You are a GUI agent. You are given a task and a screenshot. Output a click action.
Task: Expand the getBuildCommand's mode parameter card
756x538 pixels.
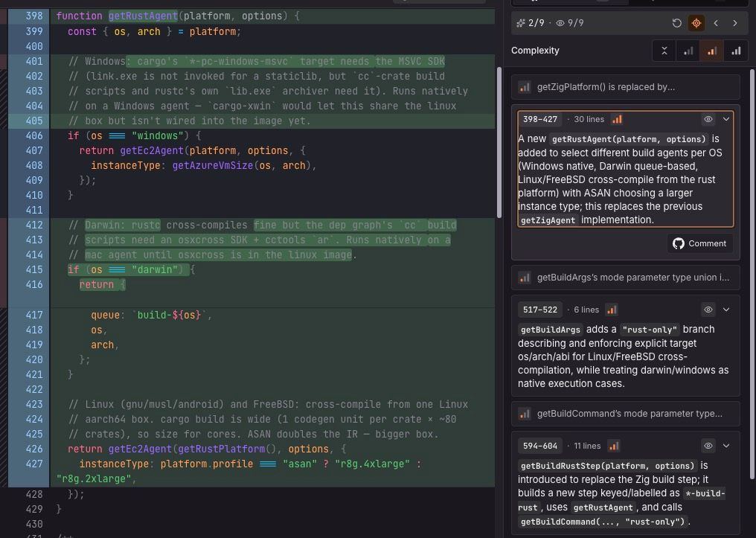[625, 414]
